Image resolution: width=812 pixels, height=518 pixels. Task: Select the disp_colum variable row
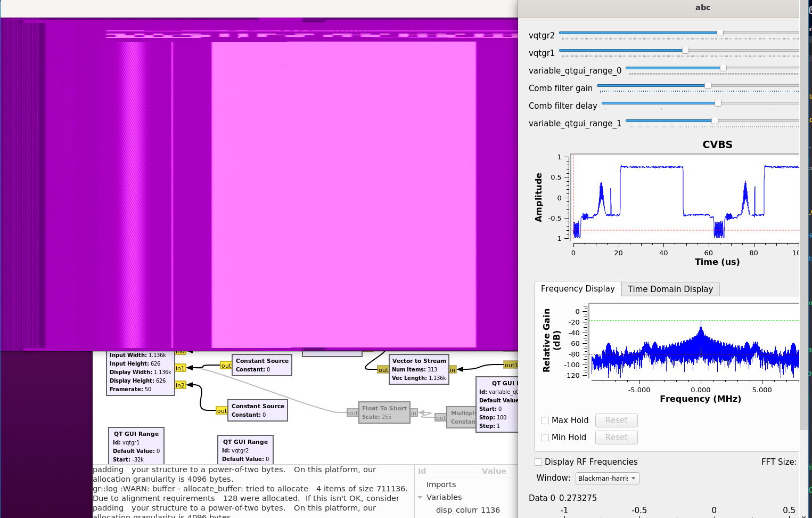pyautogui.click(x=456, y=510)
